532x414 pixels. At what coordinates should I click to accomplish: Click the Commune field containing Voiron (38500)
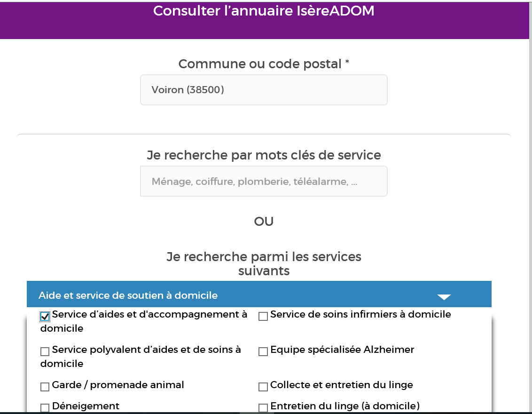click(x=264, y=90)
